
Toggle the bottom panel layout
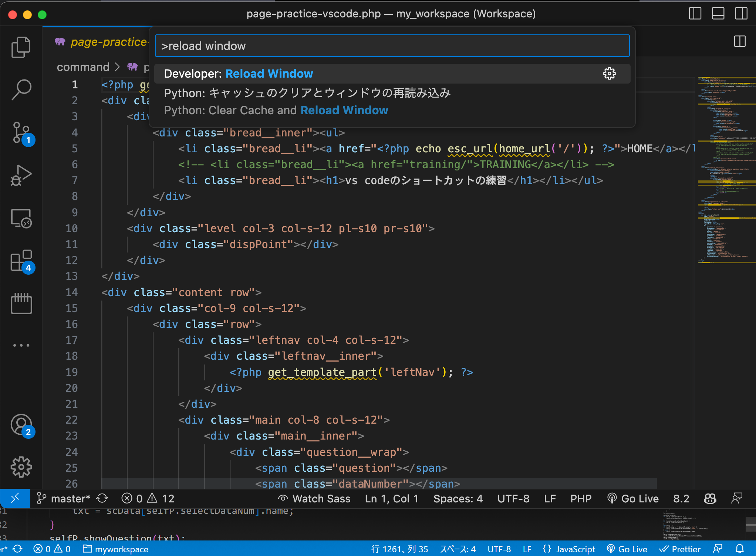pyautogui.click(x=718, y=14)
